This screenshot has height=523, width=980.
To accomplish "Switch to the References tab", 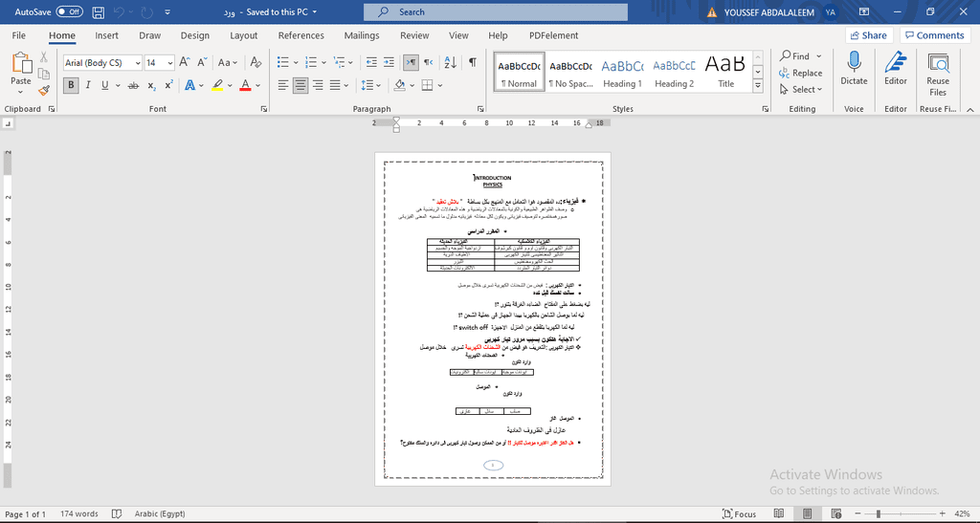I will pyautogui.click(x=301, y=35).
